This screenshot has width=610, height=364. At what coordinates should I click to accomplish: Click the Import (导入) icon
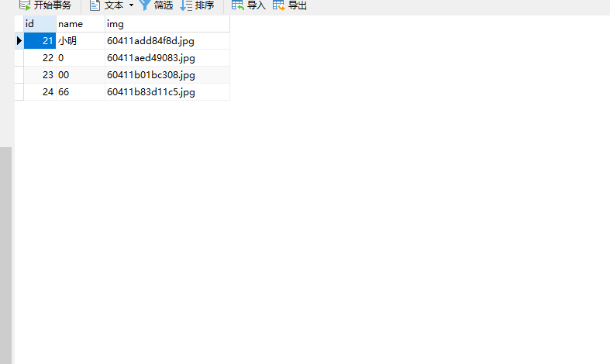point(237,5)
